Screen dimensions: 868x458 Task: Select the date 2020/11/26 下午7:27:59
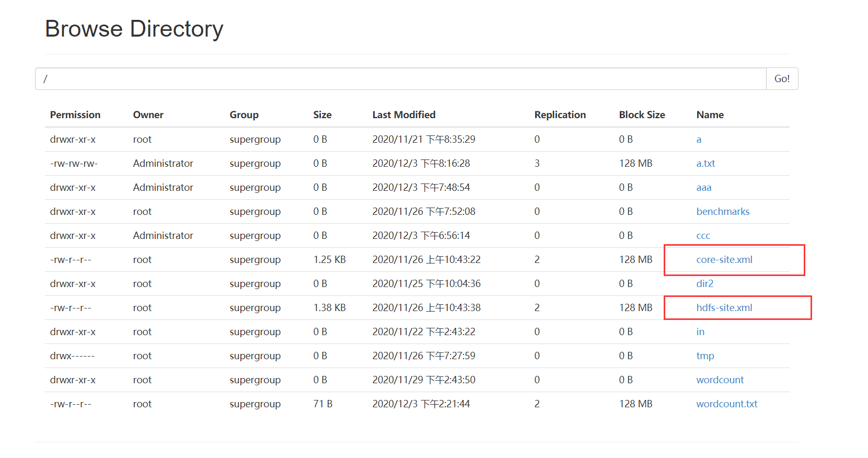pos(424,356)
